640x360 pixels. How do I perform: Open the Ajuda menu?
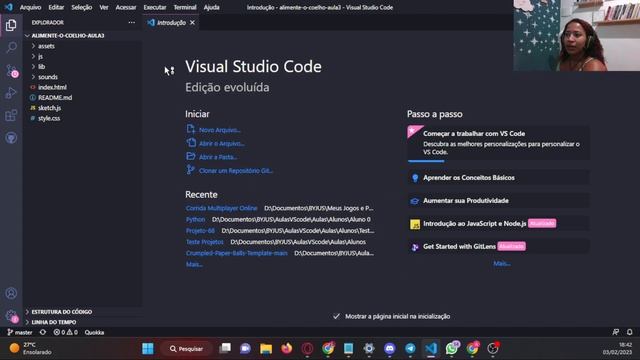[211, 7]
